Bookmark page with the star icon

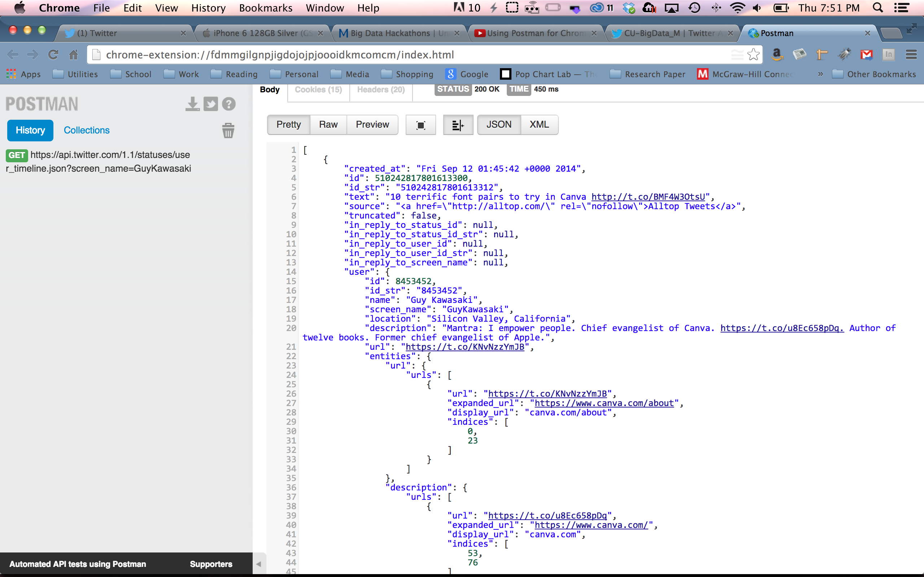[753, 54]
